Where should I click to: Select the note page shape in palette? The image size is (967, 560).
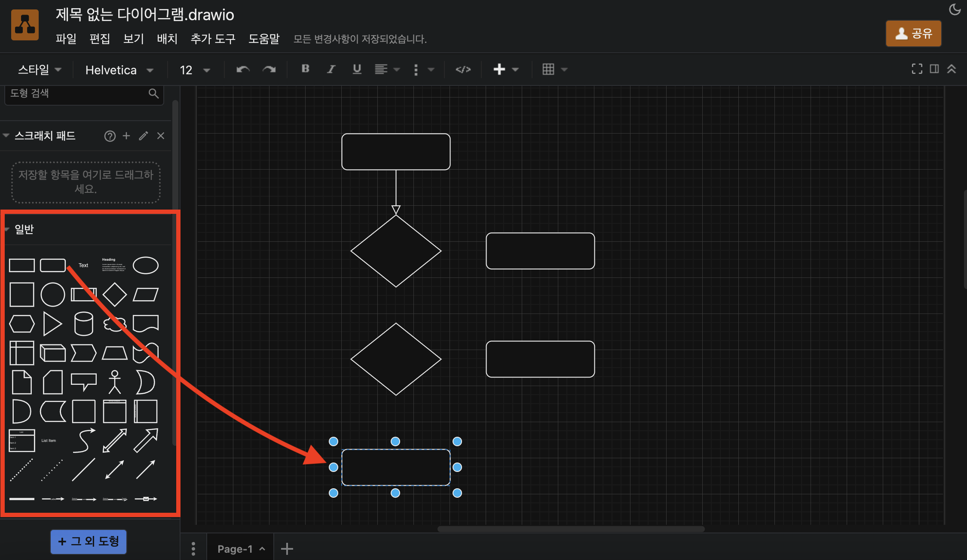click(22, 382)
